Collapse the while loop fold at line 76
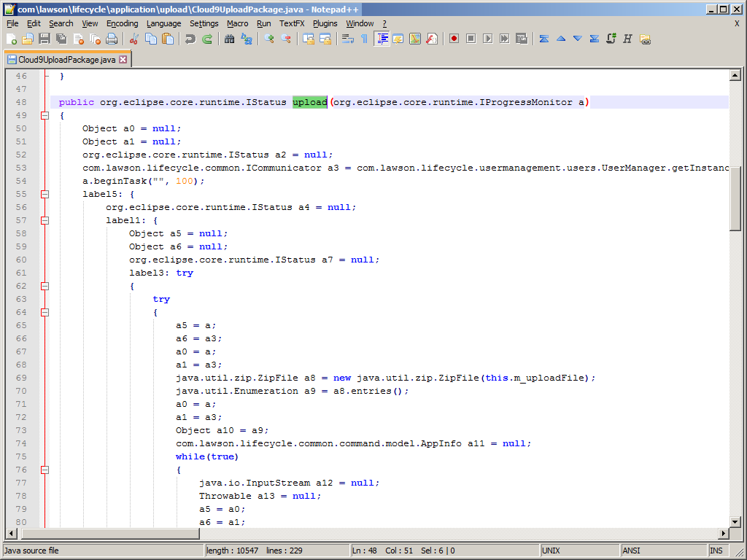747x560 pixels. [x=45, y=470]
